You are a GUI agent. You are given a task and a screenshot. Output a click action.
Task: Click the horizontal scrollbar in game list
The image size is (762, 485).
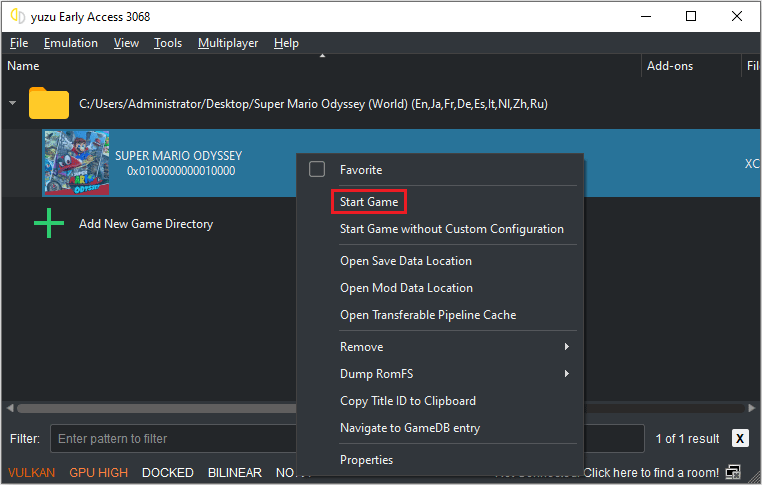[x=150, y=408]
